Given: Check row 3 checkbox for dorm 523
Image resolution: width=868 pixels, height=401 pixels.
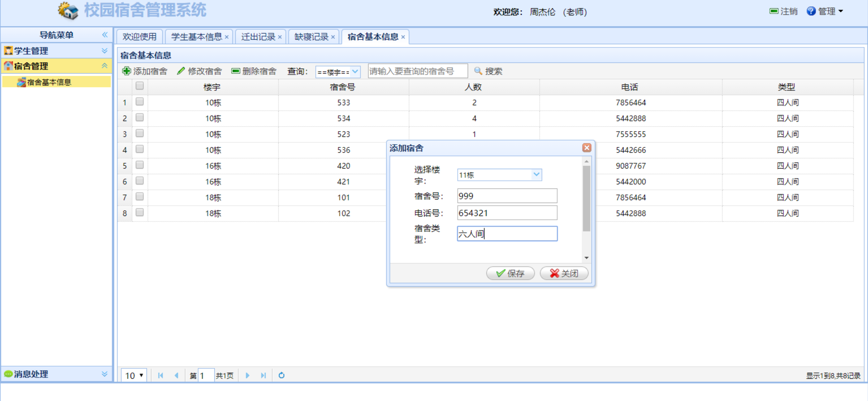Looking at the screenshot, I should (x=140, y=133).
